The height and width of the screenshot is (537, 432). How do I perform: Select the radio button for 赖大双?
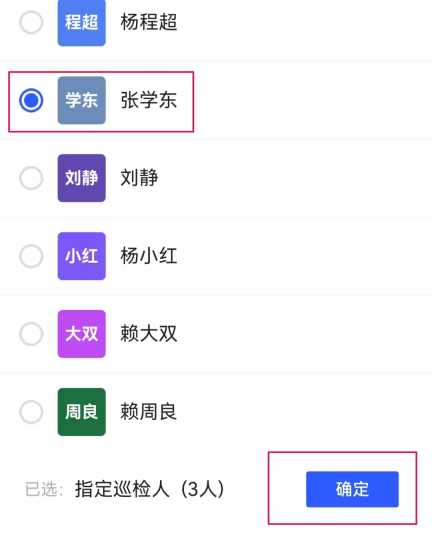[x=31, y=334]
